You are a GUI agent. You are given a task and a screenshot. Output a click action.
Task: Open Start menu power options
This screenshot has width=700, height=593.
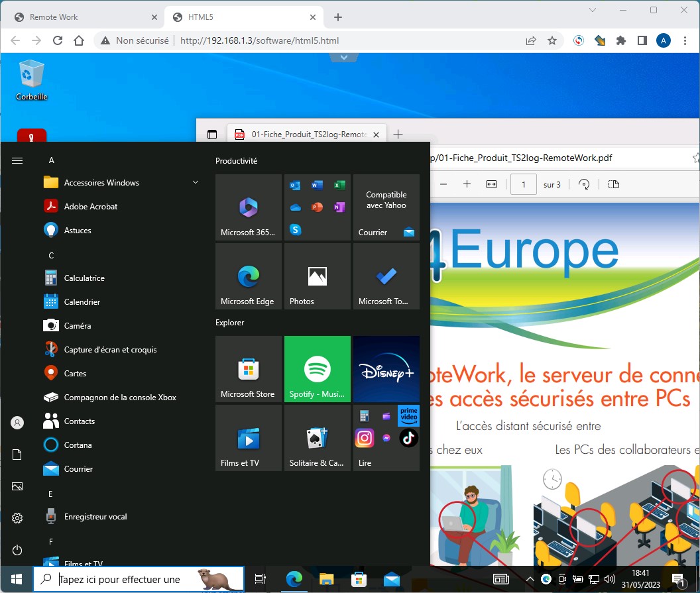(17, 550)
